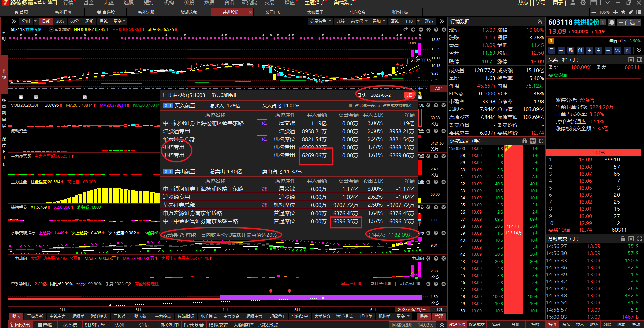This screenshot has height=328, width=644.
Task: Open the 龙虎榜 bottom tab
Action: pos(70,325)
